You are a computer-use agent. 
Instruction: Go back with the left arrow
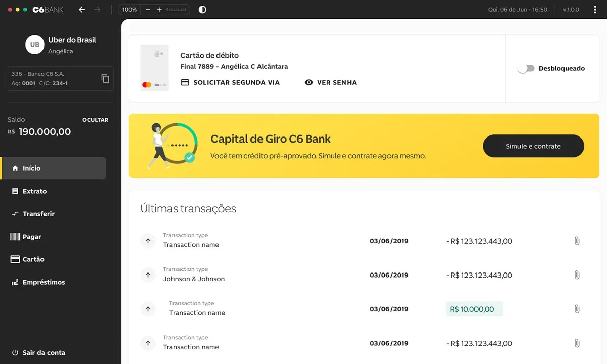click(82, 10)
